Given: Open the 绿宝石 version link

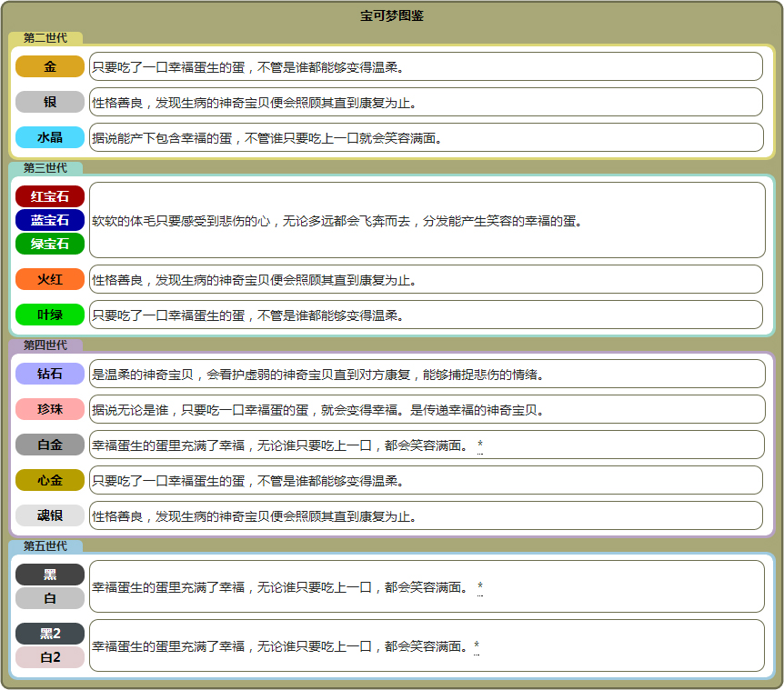Looking at the screenshot, I should (x=50, y=244).
